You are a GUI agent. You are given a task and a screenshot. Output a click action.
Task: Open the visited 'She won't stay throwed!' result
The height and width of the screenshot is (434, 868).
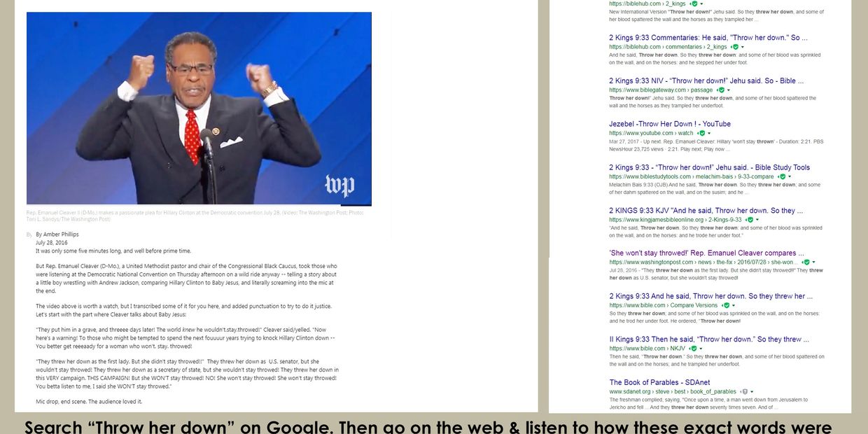[x=706, y=253]
